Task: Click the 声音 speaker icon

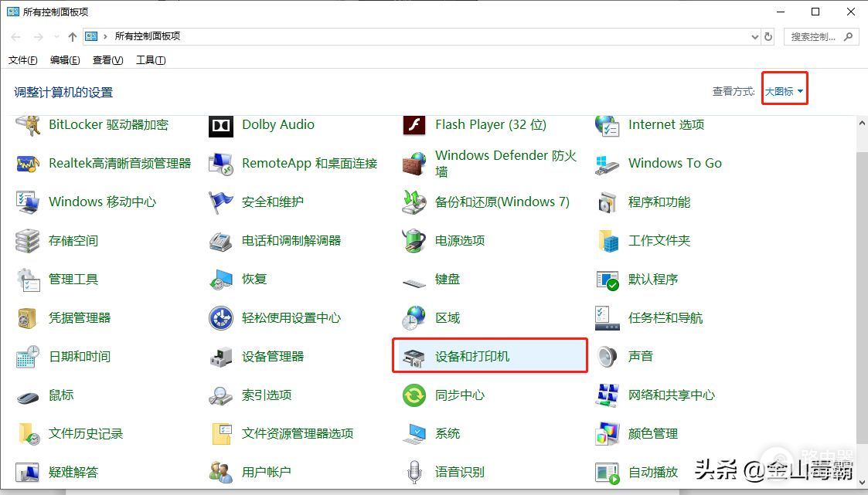Action: click(x=608, y=357)
